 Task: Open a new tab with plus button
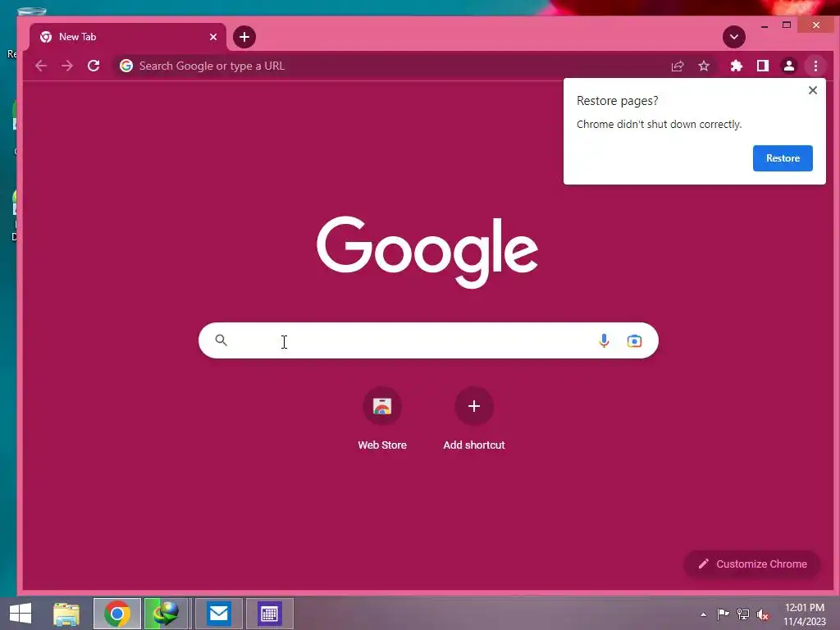tap(244, 37)
